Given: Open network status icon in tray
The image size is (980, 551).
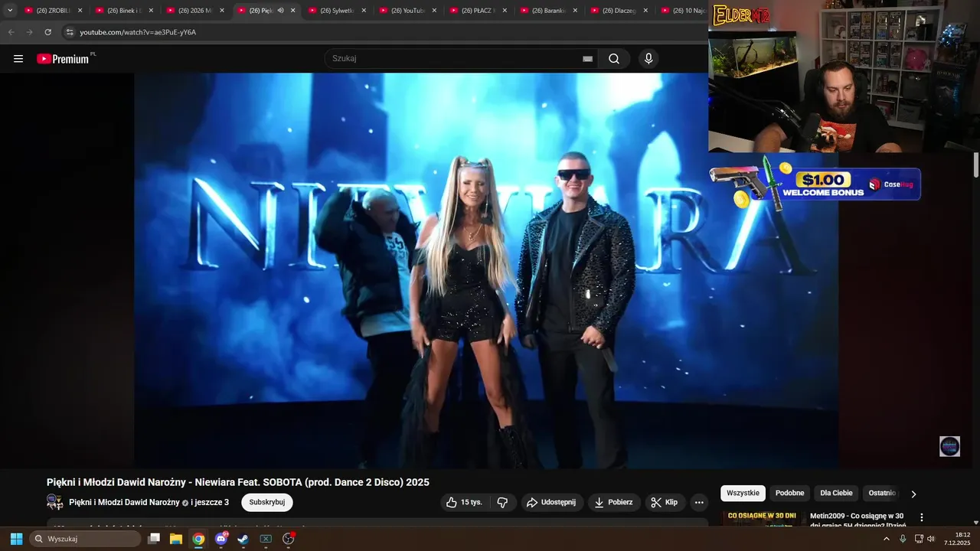Looking at the screenshot, I should (919, 539).
